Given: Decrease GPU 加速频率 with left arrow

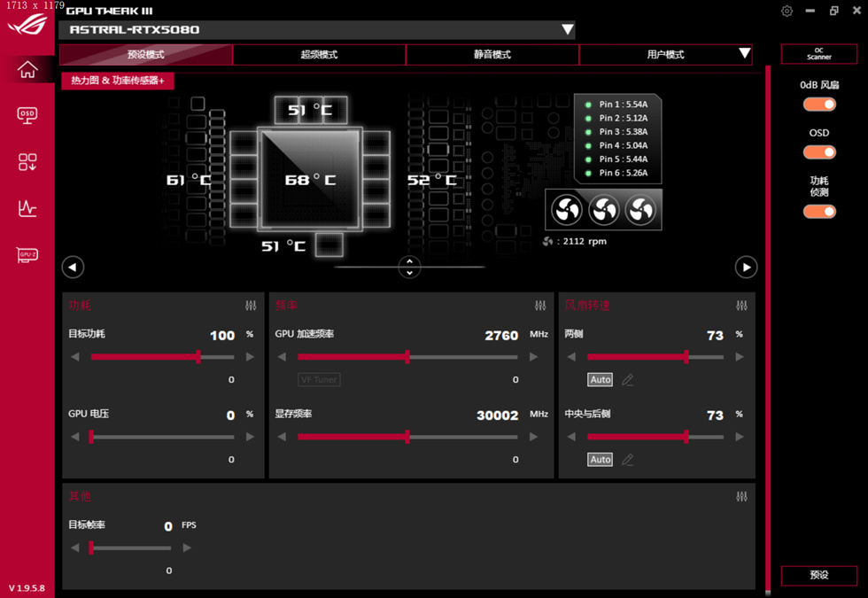Looking at the screenshot, I should [x=282, y=357].
